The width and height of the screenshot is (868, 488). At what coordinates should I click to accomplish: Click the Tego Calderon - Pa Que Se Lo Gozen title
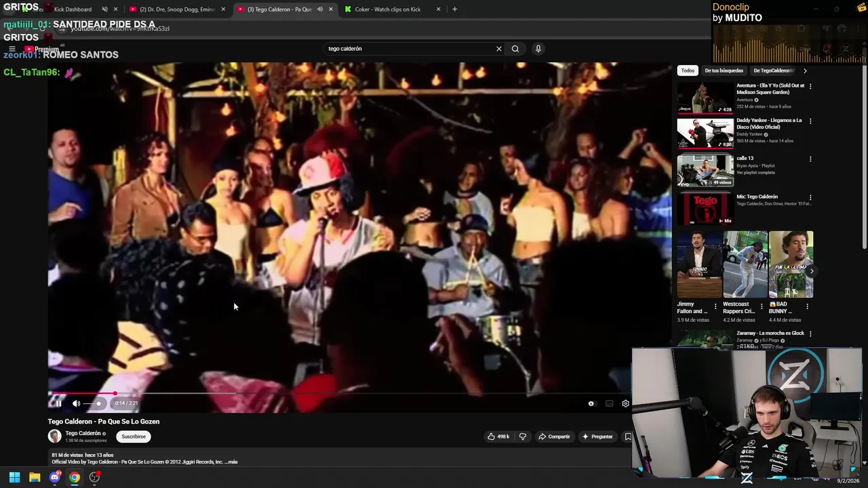click(x=104, y=422)
